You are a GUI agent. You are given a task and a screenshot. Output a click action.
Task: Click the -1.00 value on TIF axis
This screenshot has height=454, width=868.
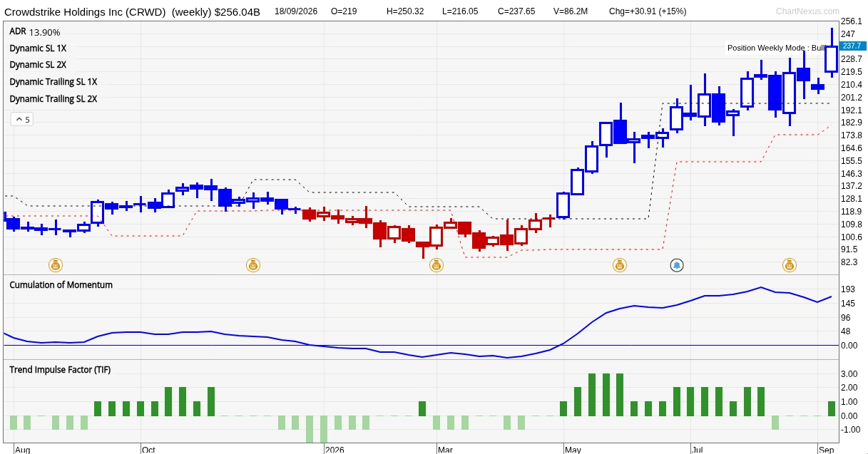[850, 429]
